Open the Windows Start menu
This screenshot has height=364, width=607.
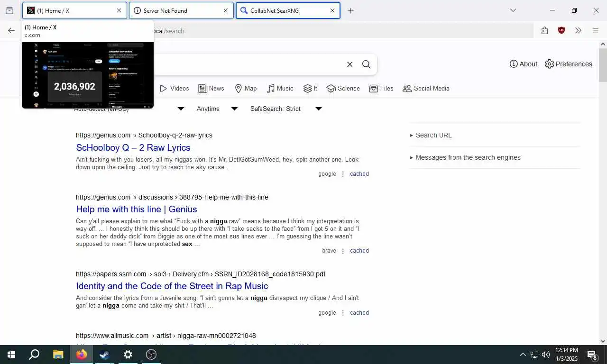pos(11,355)
